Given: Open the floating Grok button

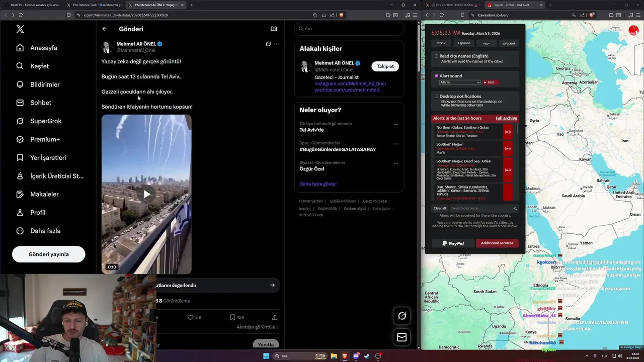Looking at the screenshot, I should pyautogui.click(x=401, y=316).
